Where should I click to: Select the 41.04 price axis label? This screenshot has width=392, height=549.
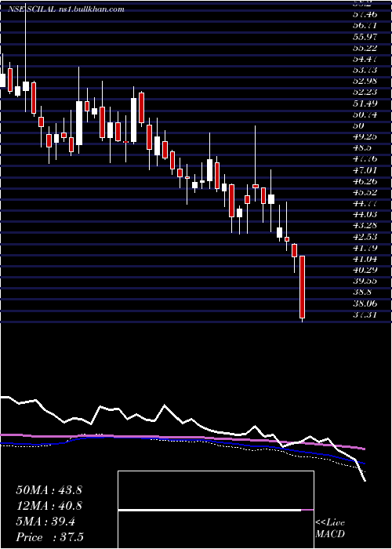[x=366, y=259]
